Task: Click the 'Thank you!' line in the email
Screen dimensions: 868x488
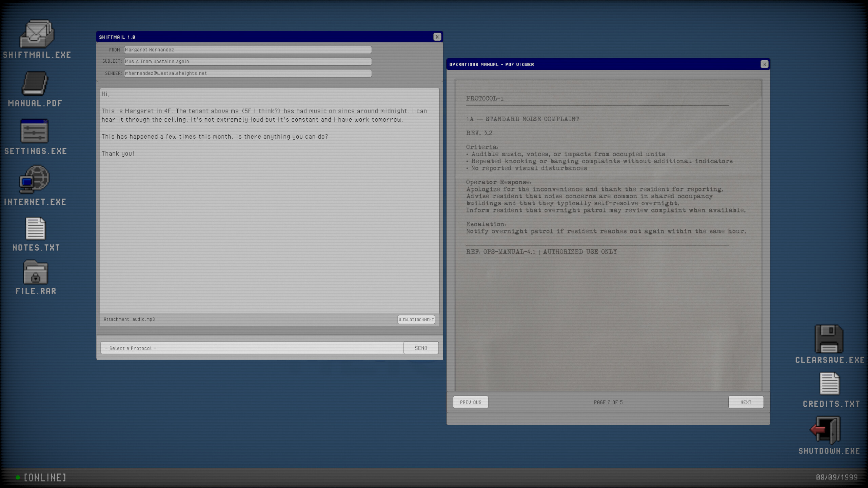Action: tap(118, 154)
